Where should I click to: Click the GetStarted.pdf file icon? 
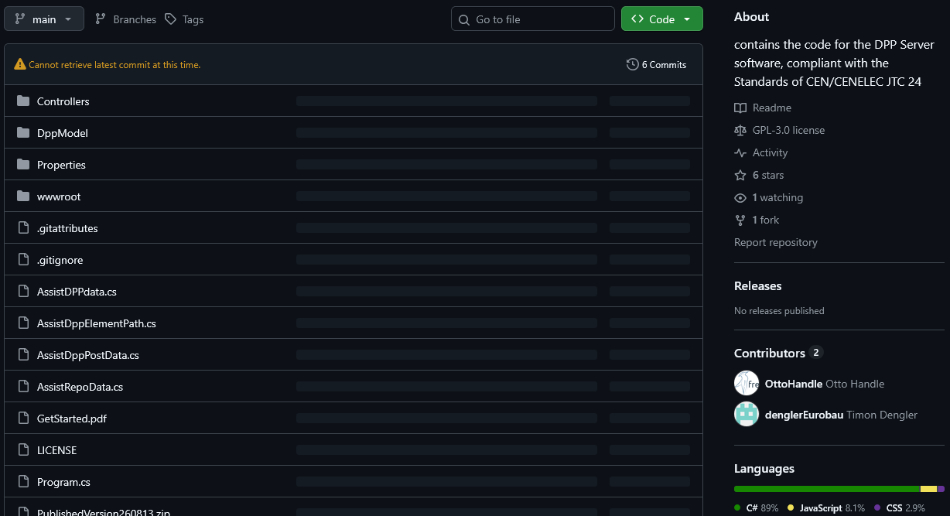[24, 418]
